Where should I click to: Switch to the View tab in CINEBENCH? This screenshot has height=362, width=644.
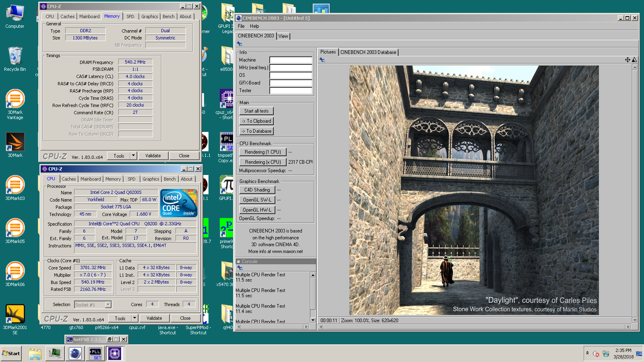283,36
